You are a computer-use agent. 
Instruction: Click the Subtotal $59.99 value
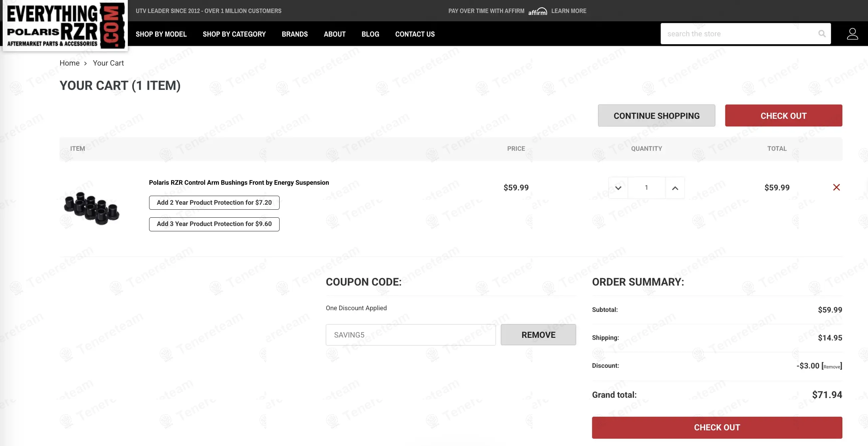tap(830, 310)
